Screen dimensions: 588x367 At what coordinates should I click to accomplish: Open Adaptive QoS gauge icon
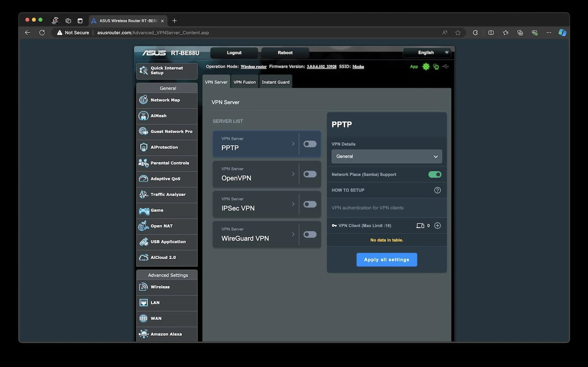(143, 178)
